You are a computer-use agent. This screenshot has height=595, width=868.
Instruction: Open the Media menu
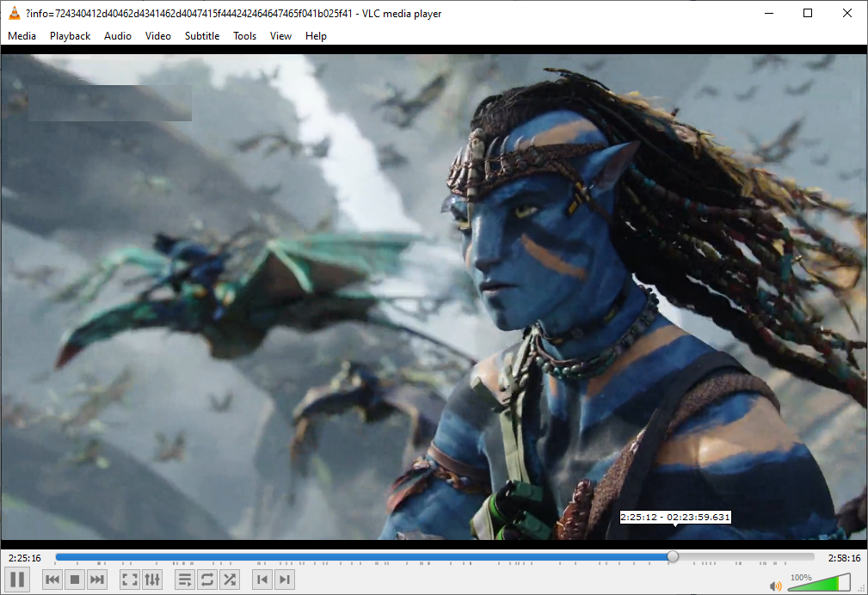pyautogui.click(x=22, y=36)
